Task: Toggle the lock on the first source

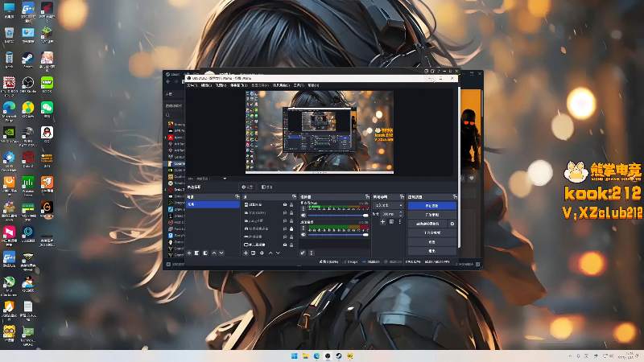Action: (291, 205)
